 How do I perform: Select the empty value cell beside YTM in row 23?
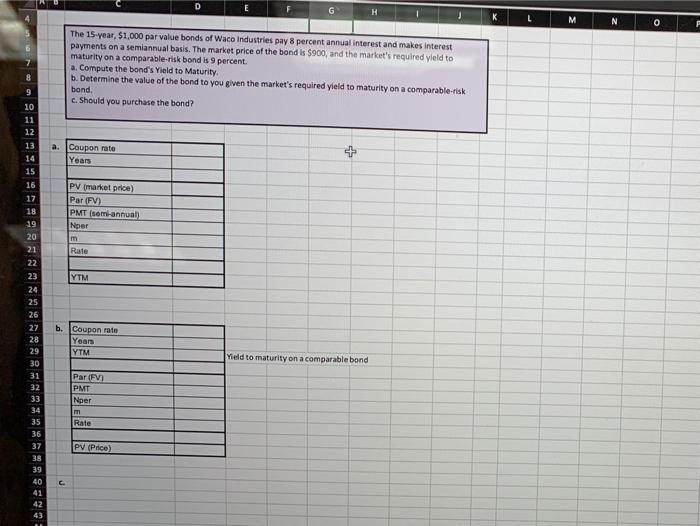(x=198, y=279)
